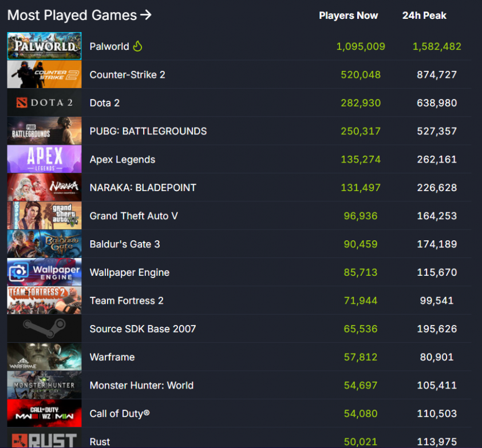Click Baldur's Gate 3's 90,459 players value

pos(361,244)
